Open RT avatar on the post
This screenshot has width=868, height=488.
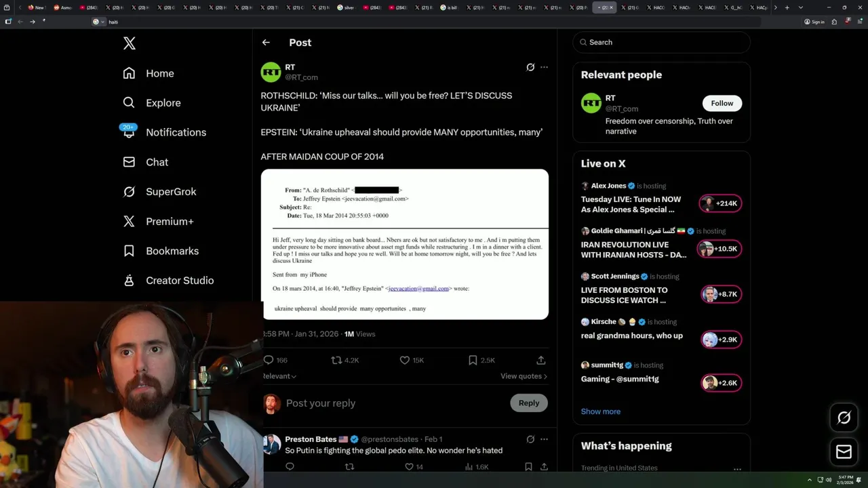click(x=271, y=72)
